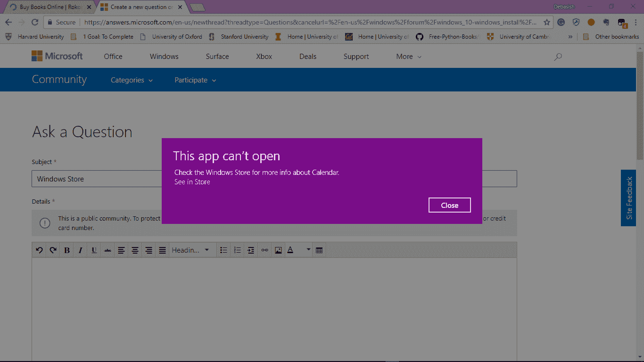Screen dimensions: 644x362
Task: Show more bookmarks with double chevron
Action: pyautogui.click(x=570, y=37)
